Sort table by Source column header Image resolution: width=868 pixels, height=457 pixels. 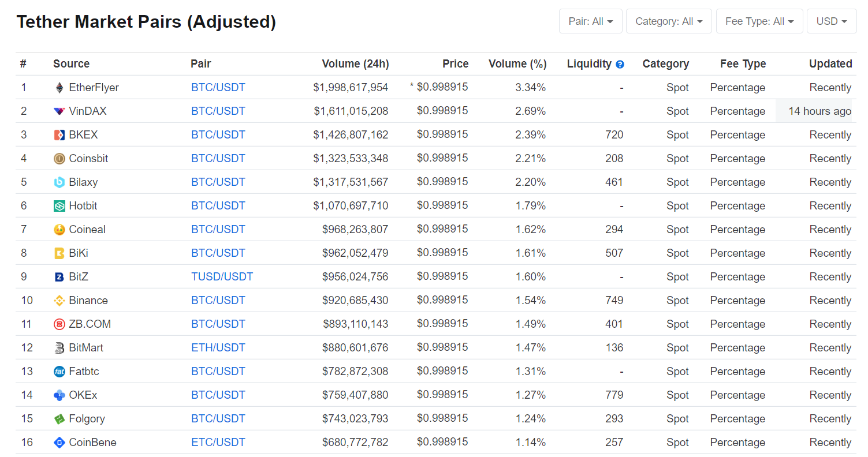[x=71, y=64]
